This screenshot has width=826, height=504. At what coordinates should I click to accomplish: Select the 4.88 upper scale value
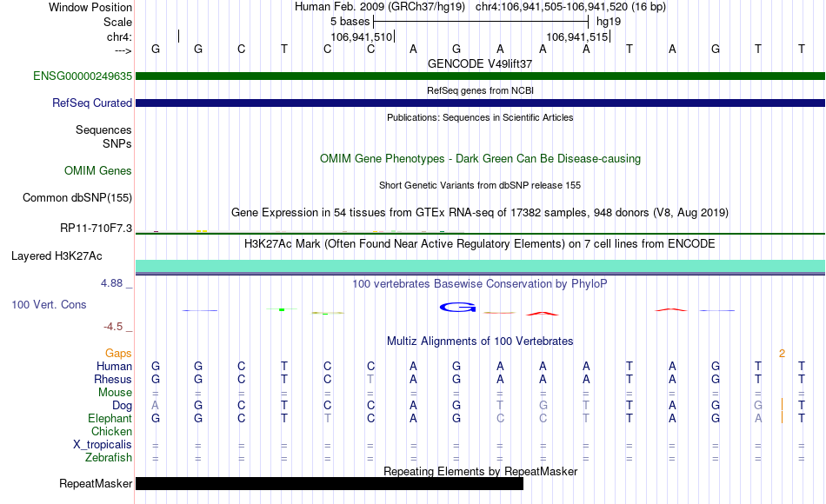pyautogui.click(x=111, y=283)
